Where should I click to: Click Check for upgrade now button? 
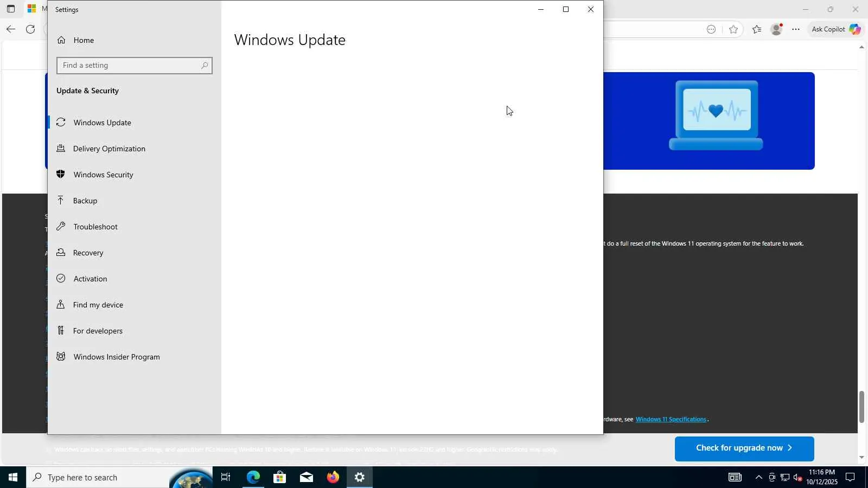click(744, 448)
